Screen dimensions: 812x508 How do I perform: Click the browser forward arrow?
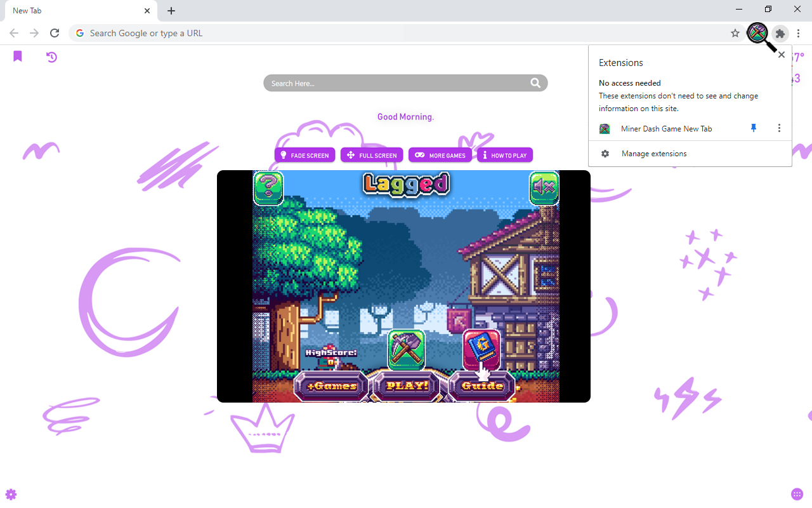34,33
